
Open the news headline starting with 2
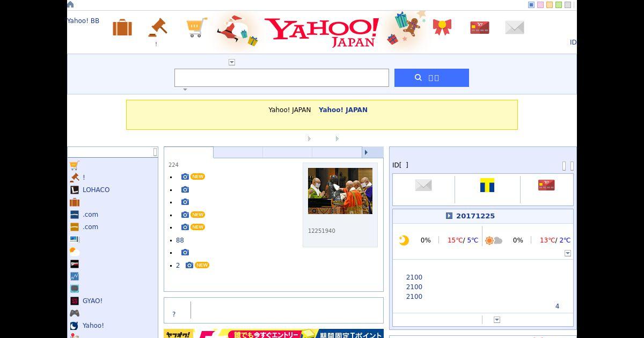click(193, 265)
